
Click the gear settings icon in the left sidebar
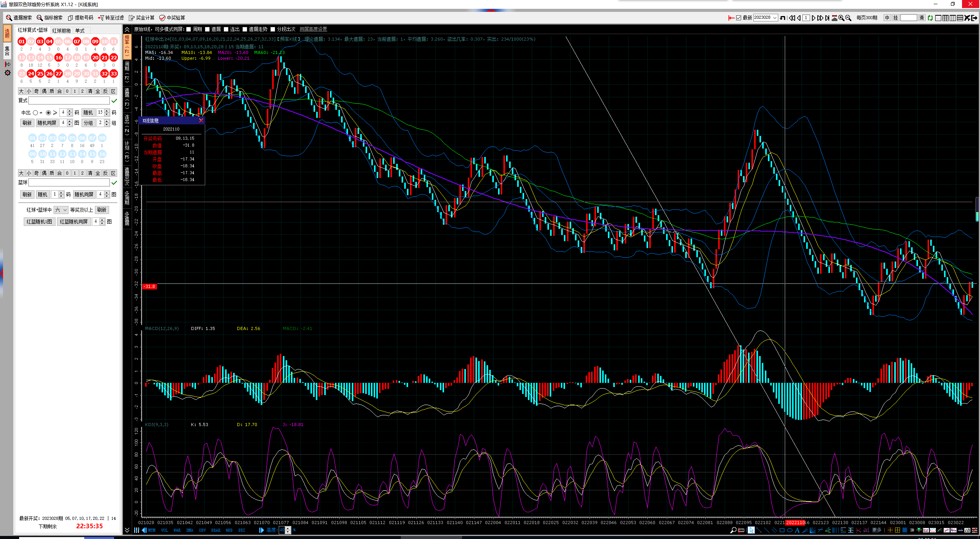point(7,73)
